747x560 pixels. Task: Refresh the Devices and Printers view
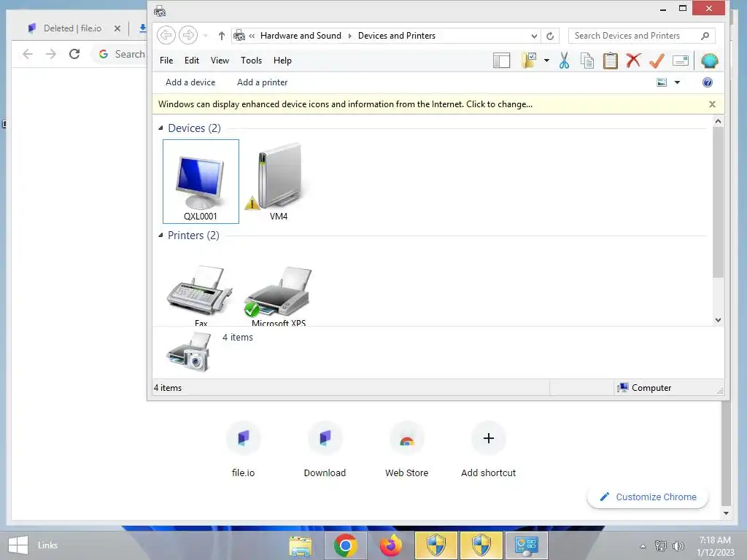click(x=550, y=36)
